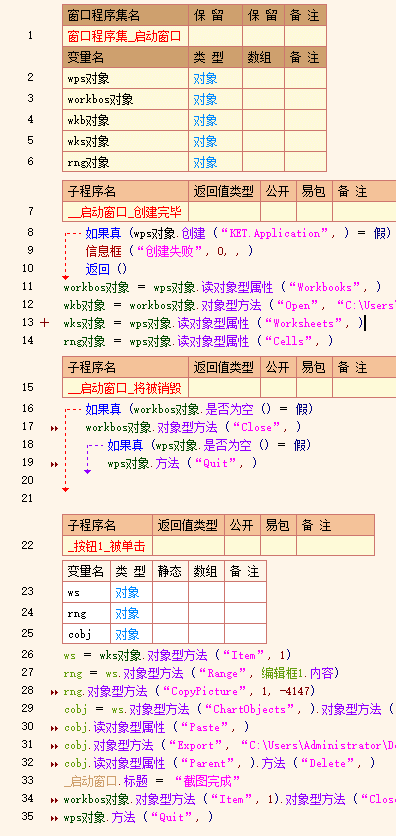
Task: Click the wks对象 Worksheets assignment line
Action: 214,323
